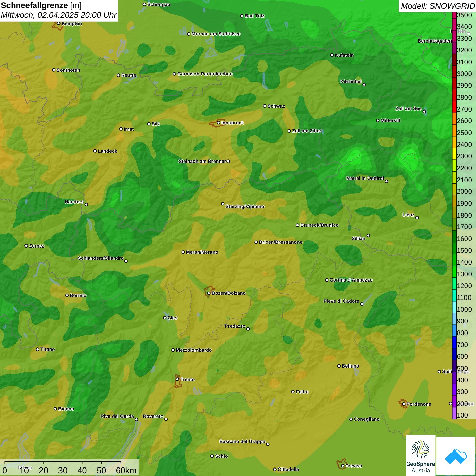Click the 3500 m legend color swatch
The height and width of the screenshot is (476, 476).
tap(454, 15)
